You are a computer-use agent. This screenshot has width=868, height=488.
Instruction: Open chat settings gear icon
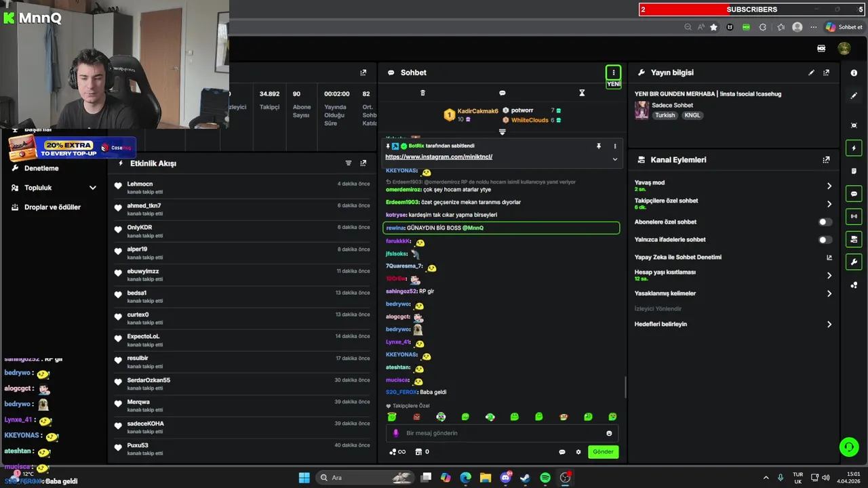click(578, 452)
